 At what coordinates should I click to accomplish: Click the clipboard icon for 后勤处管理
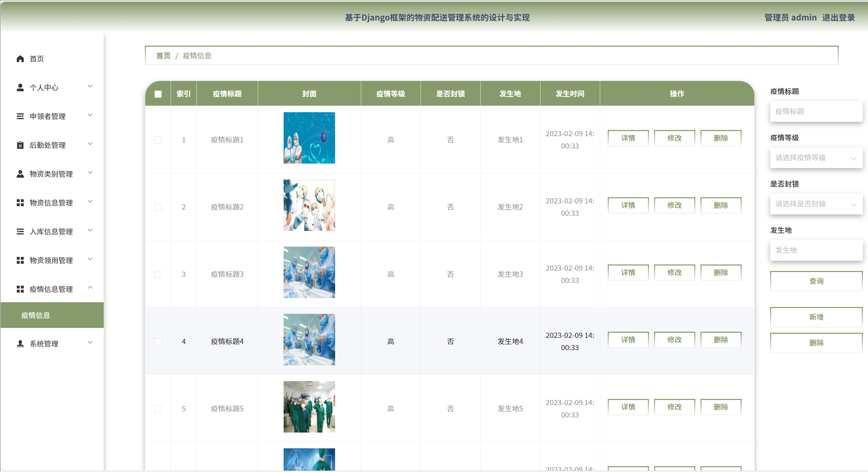20,145
